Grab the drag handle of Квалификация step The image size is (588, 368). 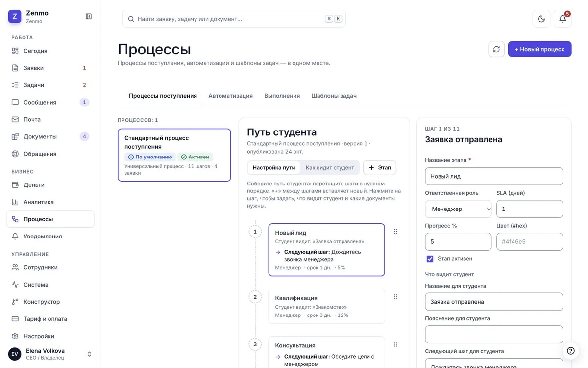tap(395, 297)
